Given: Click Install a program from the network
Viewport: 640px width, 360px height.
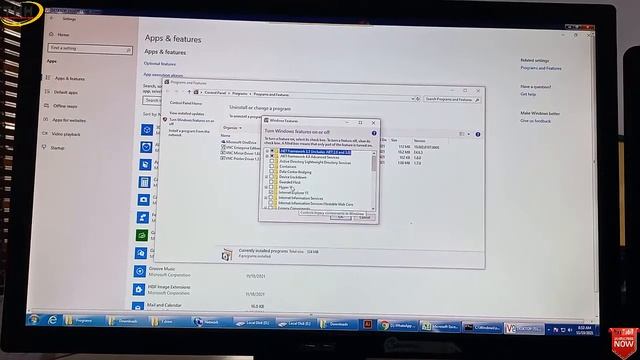Looking at the screenshot, I should [189, 133].
